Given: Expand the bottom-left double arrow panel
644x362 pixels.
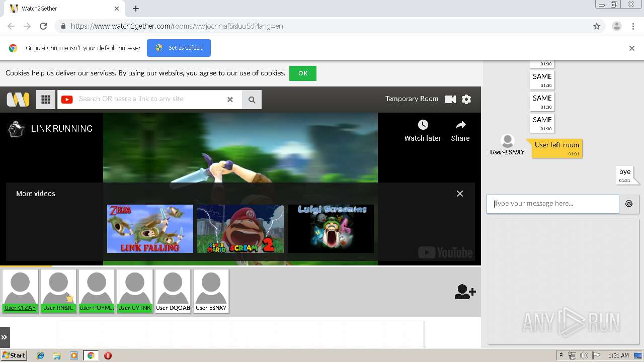Looking at the screenshot, I should click(5, 337).
